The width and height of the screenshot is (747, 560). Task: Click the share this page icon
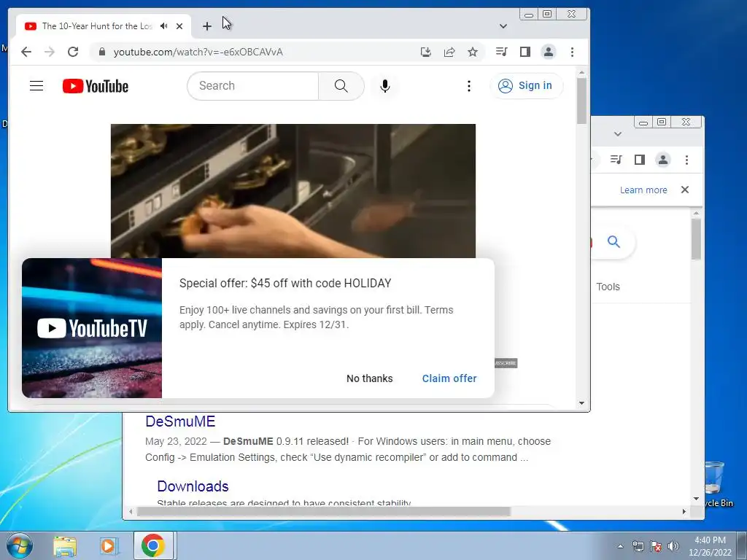point(449,52)
